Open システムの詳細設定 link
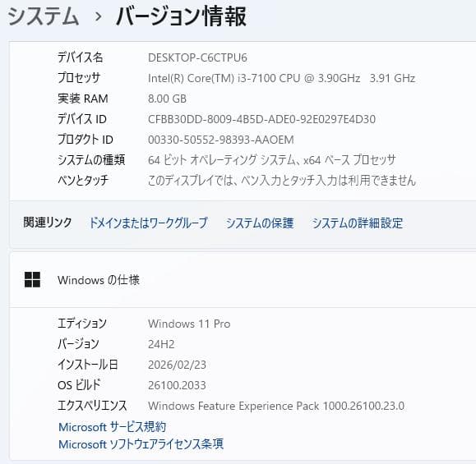 [x=358, y=223]
